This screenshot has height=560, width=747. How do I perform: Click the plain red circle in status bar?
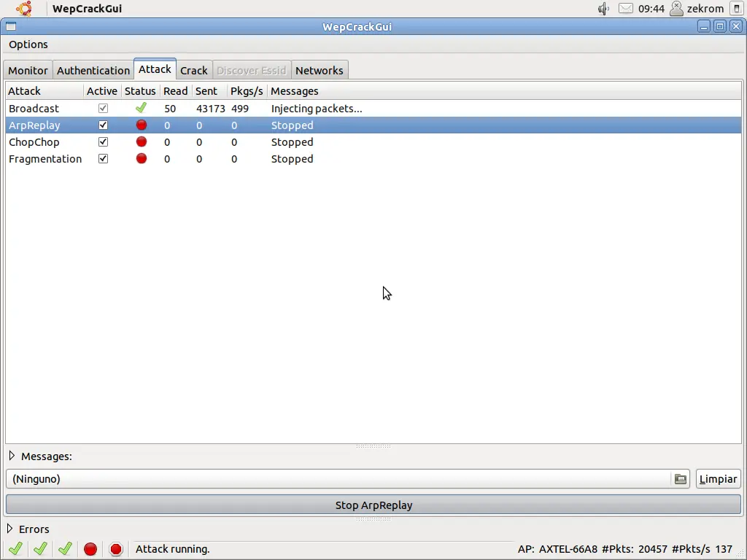(x=90, y=549)
